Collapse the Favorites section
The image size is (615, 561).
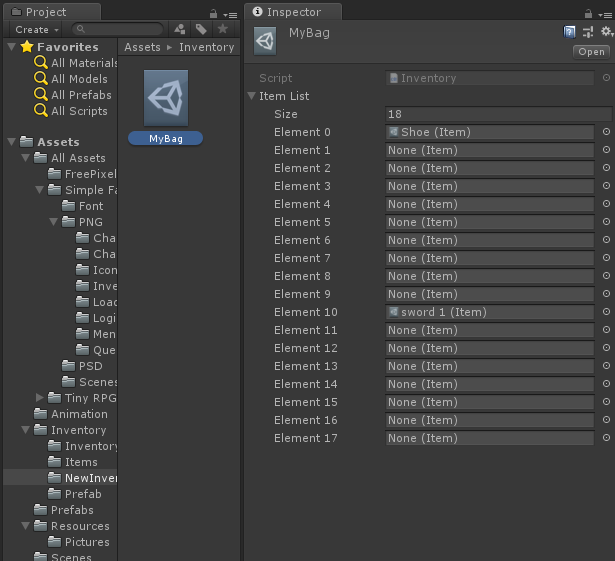pyautogui.click(x=12, y=47)
